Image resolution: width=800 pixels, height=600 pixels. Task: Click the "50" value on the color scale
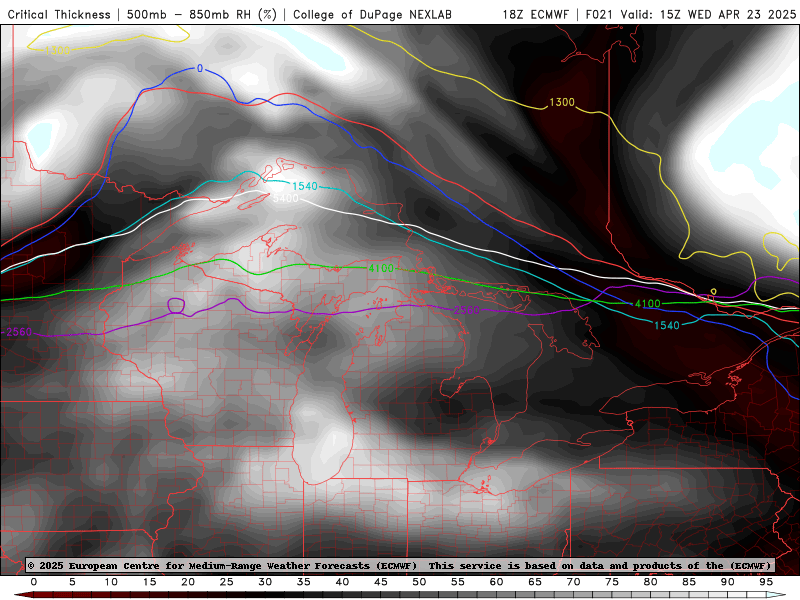click(x=419, y=582)
